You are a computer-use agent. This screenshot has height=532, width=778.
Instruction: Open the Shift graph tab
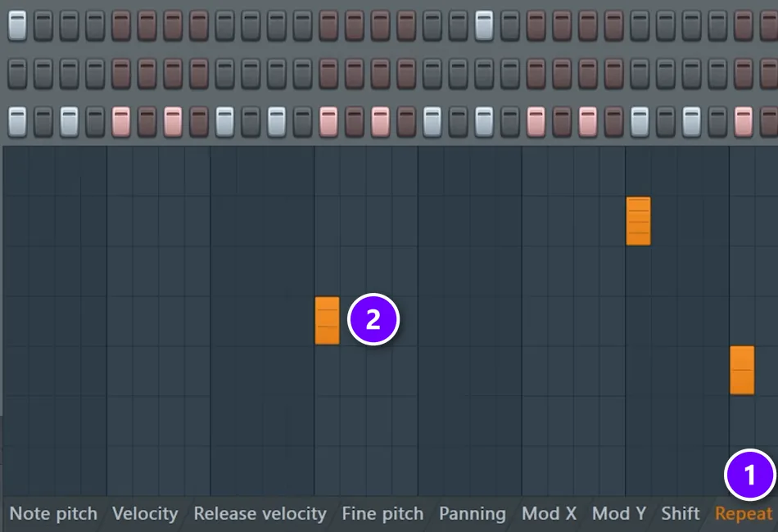pos(681,514)
